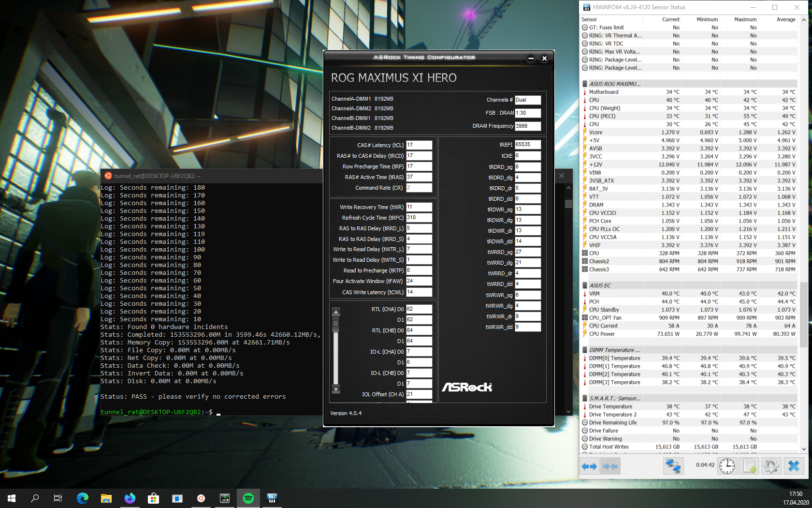
Task: Click the FSB : DRAM ratio field
Action: click(x=528, y=113)
